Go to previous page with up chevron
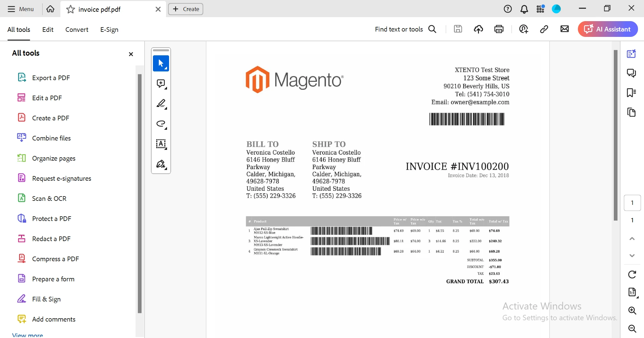The image size is (644, 338). (x=632, y=239)
